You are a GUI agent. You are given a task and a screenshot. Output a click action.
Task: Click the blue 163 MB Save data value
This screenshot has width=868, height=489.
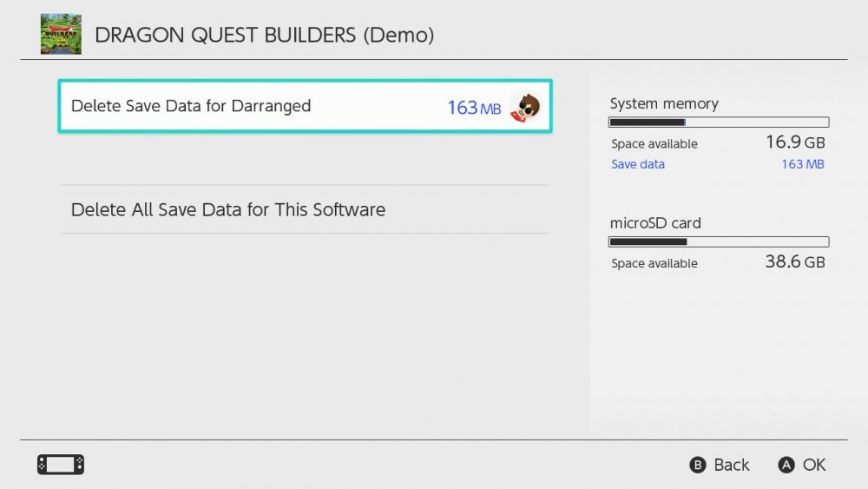coord(803,164)
